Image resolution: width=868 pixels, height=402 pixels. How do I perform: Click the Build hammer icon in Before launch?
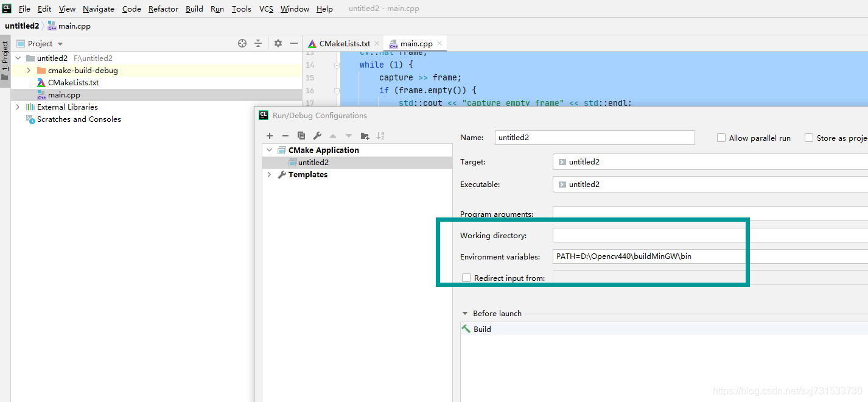[x=466, y=329]
